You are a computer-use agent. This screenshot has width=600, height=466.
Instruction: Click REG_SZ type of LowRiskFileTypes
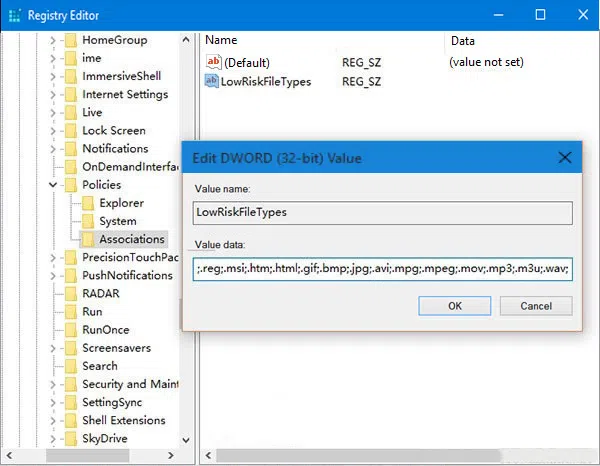(x=361, y=81)
